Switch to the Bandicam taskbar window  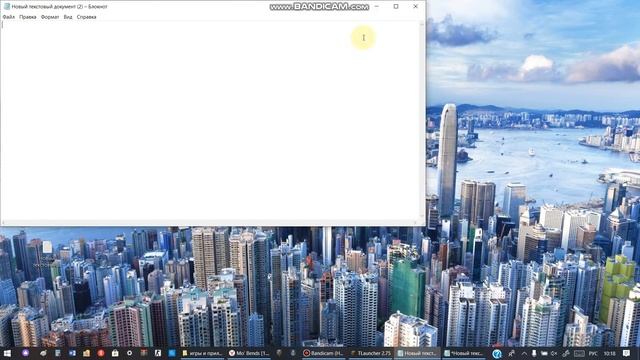pos(323,353)
